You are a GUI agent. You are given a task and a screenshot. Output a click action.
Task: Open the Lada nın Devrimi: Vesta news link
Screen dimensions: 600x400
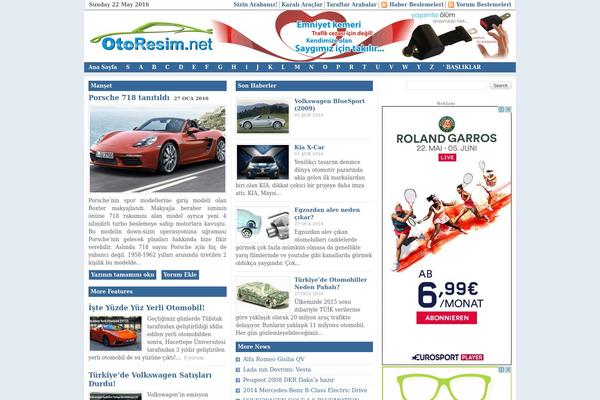277,370
